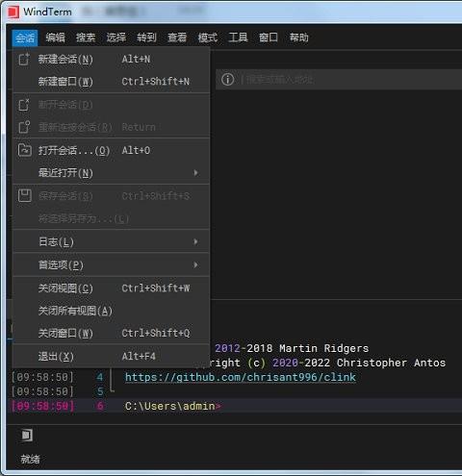Click line number 6 in the gutter

pyautogui.click(x=100, y=406)
